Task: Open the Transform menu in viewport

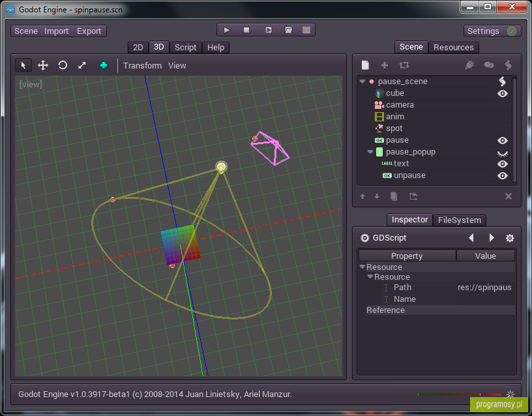Action: (142, 65)
